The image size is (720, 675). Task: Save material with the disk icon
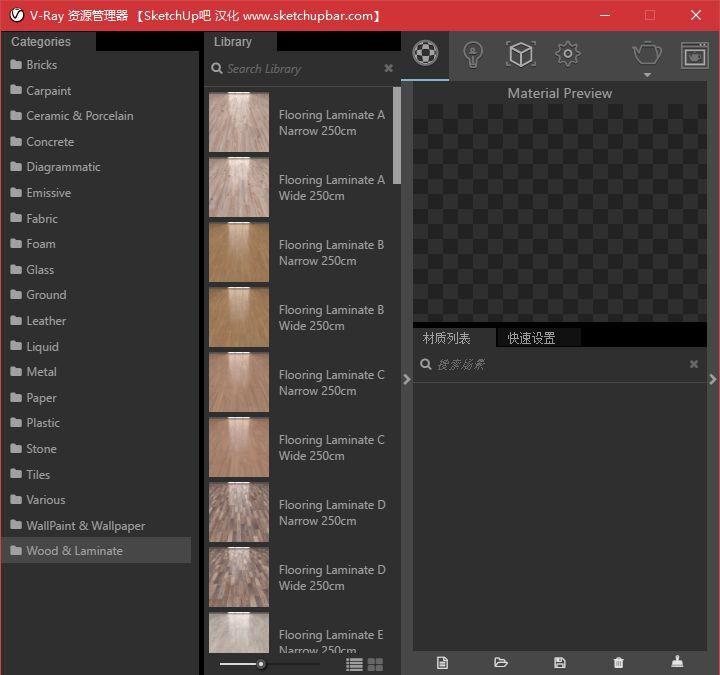560,663
